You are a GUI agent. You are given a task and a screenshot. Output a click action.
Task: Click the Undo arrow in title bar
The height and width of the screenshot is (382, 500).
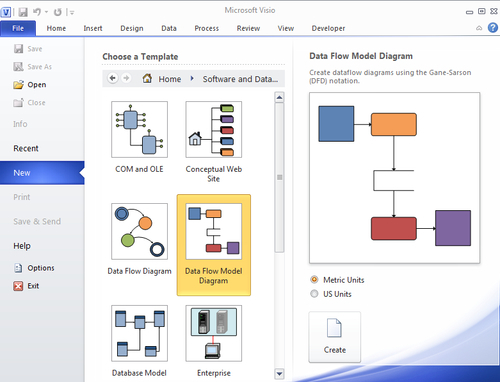coord(37,12)
